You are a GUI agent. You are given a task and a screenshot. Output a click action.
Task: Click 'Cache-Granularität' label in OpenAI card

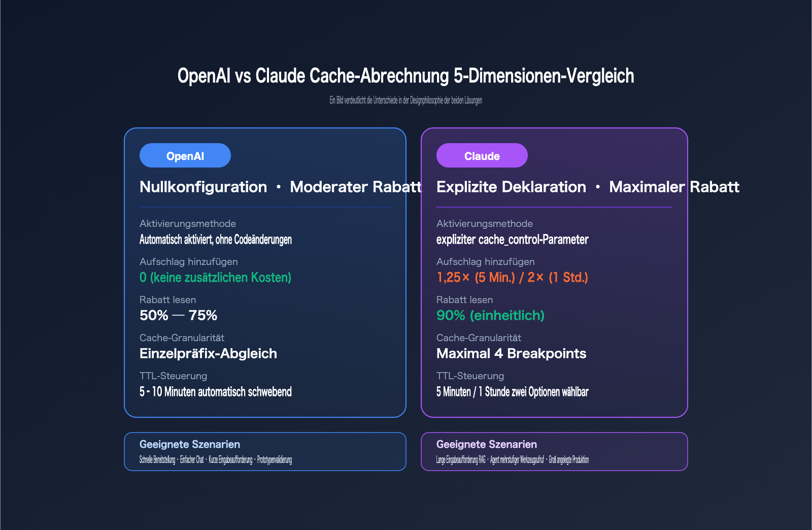182,338
